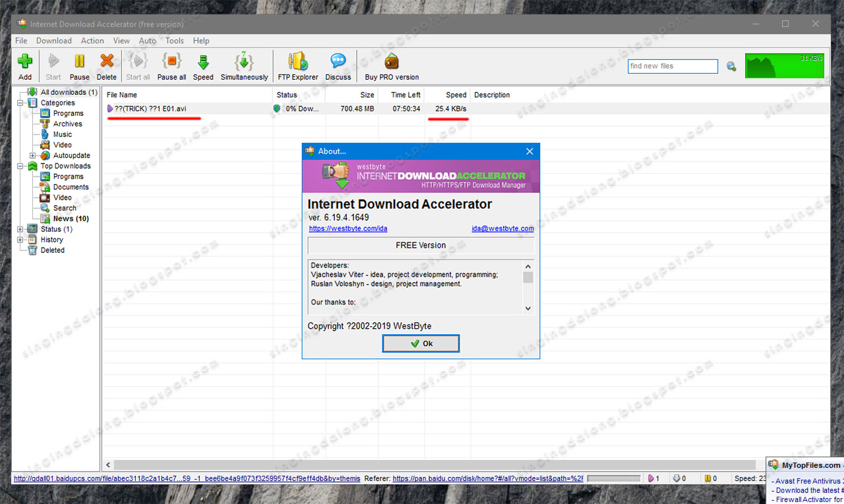Viewport: 844px width, 504px height.
Task: Click the find new files search field
Action: [673, 66]
